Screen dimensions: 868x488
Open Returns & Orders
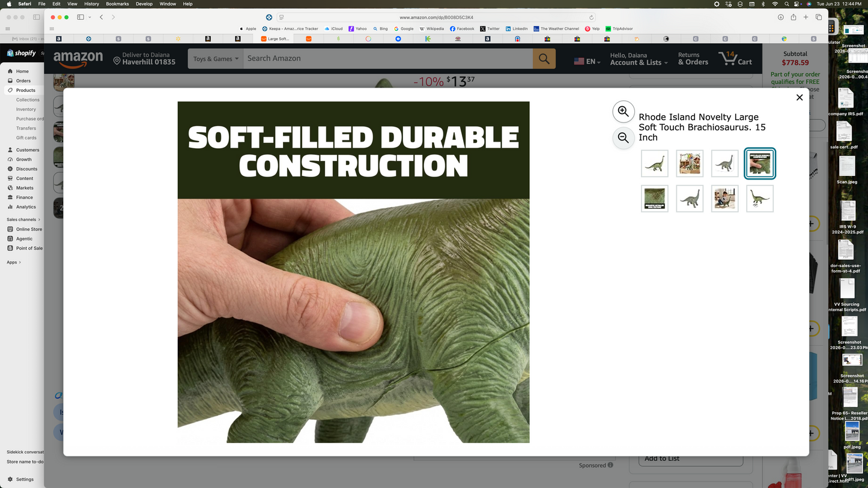point(693,59)
